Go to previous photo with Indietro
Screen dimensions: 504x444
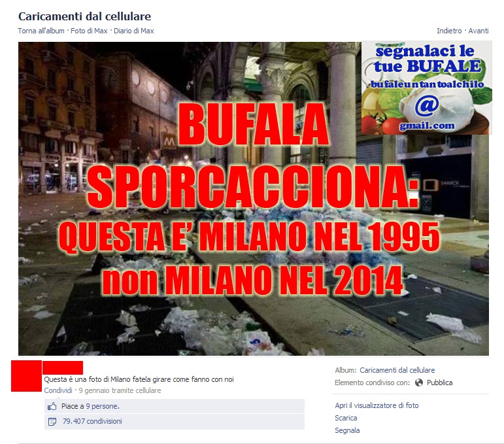pyautogui.click(x=449, y=31)
